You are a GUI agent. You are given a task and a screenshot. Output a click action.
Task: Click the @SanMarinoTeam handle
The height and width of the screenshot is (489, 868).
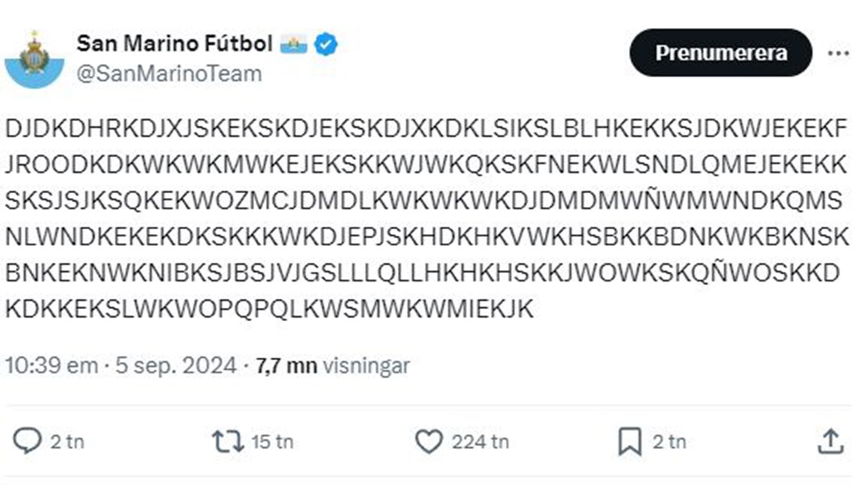(x=169, y=74)
